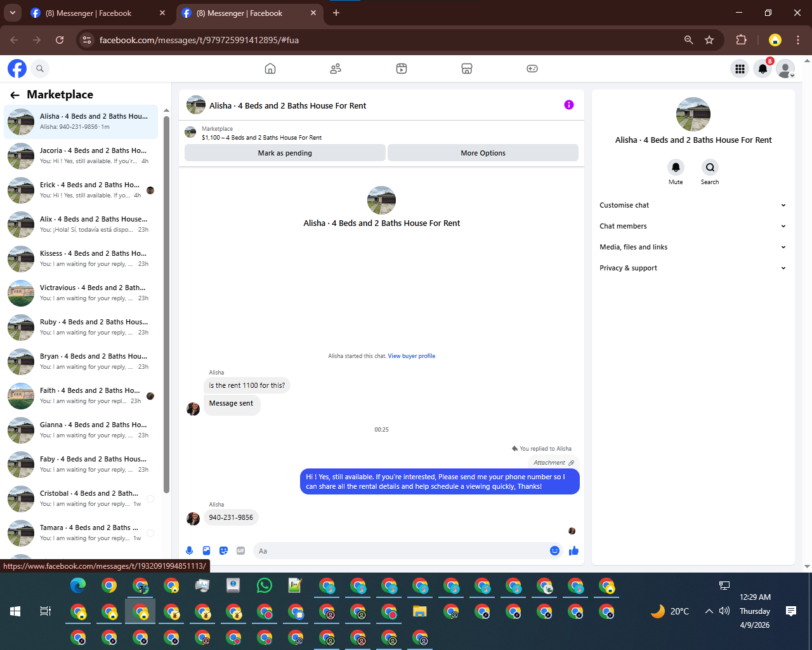Image resolution: width=812 pixels, height=650 pixels.
Task: Click the Facebook search magnifier icon
Action: pos(40,69)
